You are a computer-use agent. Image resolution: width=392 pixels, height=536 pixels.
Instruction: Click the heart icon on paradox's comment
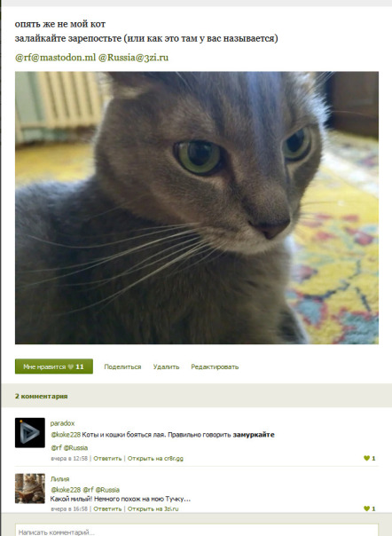coord(366,458)
